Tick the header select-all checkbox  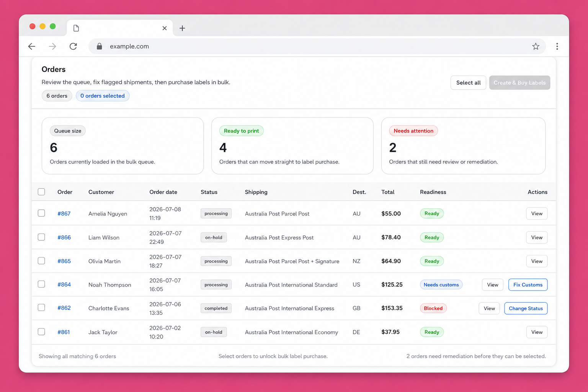(41, 192)
